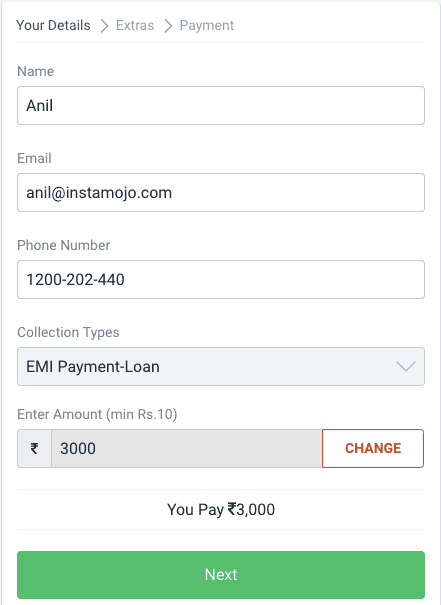Viewport: 441px width, 605px height.
Task: Click the chevron arrow before Payment
Action: (168, 26)
